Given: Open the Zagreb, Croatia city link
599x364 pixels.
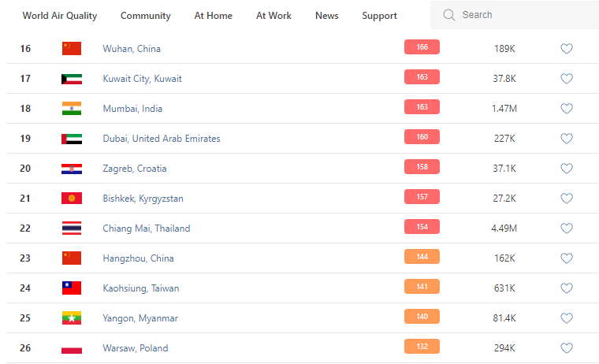Looking at the screenshot, I should point(135,169).
